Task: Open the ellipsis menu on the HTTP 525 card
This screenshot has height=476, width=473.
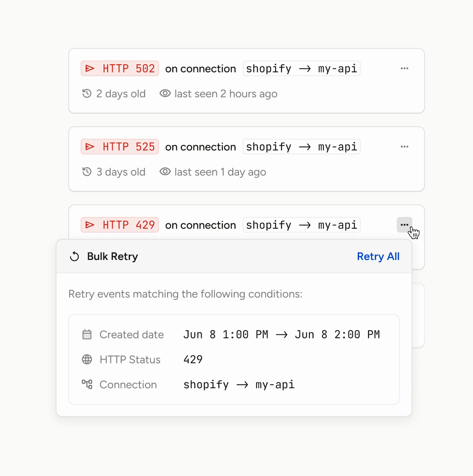Action: [404, 147]
